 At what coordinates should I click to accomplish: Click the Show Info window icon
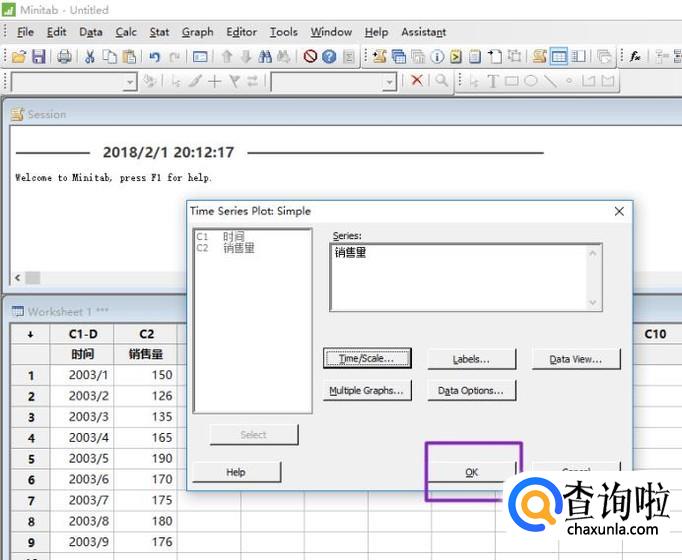pyautogui.click(x=437, y=57)
